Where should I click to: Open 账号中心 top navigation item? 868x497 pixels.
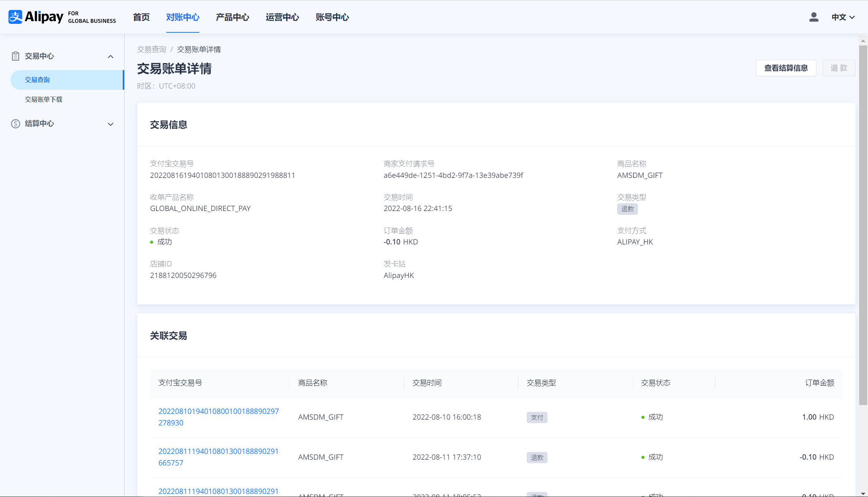click(332, 17)
